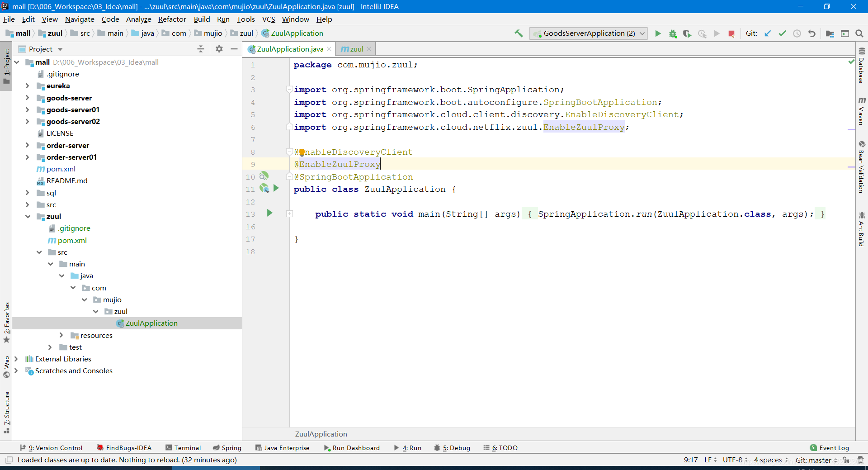This screenshot has width=868, height=470.
Task: Close the ZuulApplication.java tab
Action: [329, 49]
